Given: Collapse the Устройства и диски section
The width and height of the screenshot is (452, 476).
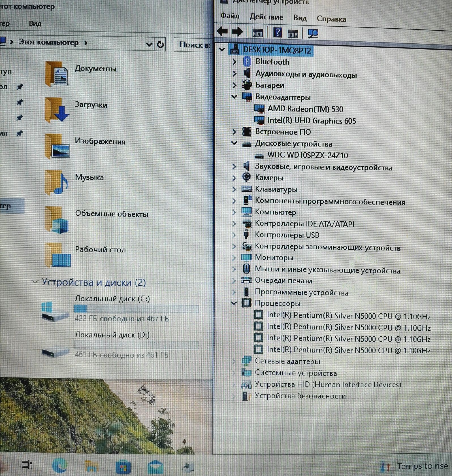Looking at the screenshot, I should click(35, 282).
